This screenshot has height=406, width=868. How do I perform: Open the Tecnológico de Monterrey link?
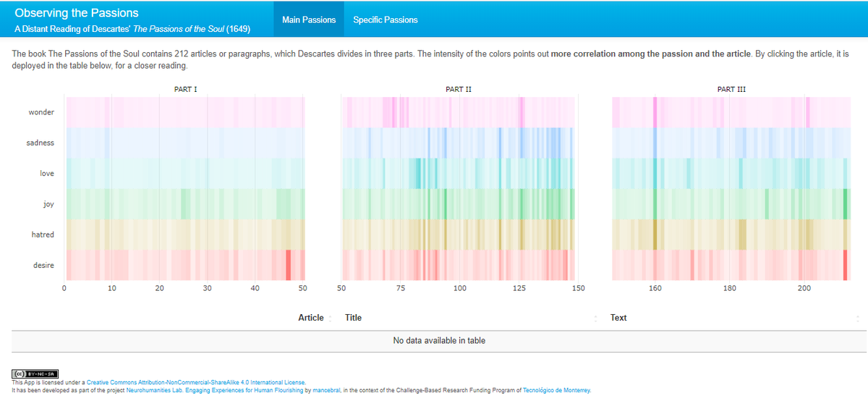556,390
